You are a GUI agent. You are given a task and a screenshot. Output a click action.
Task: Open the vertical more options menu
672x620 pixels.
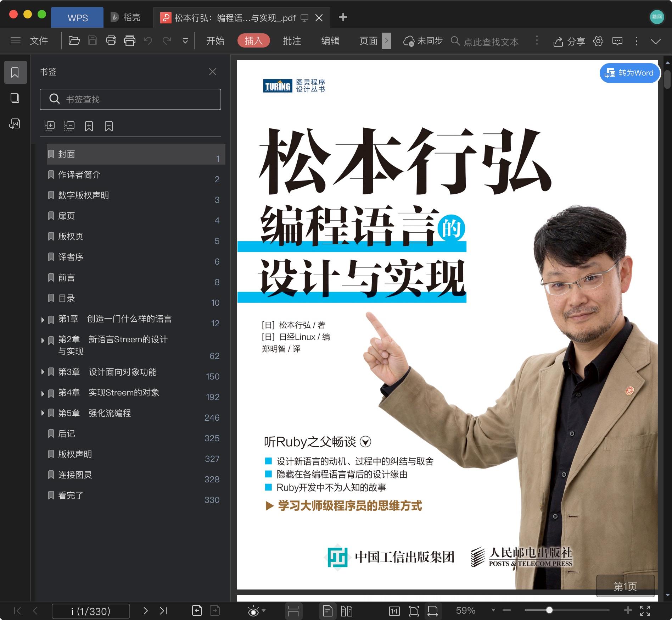pos(637,41)
